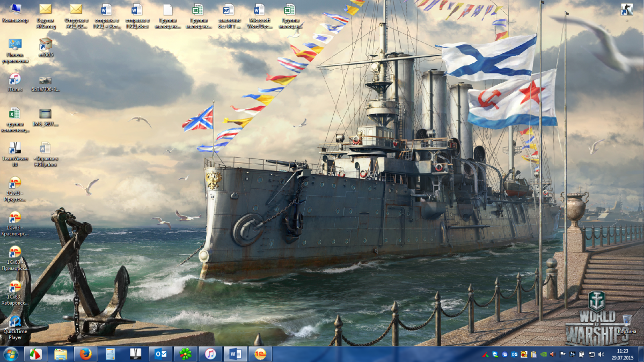Switch to the Word taskbar window
Screen dimensions: 644x362
click(235, 354)
